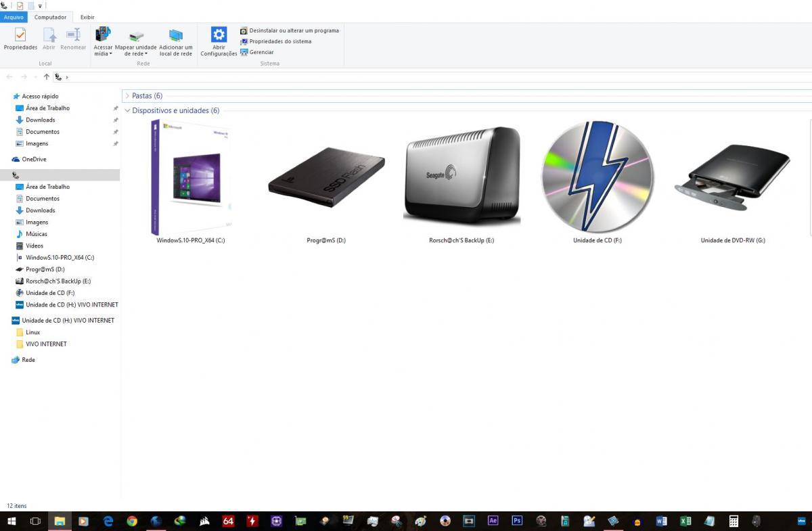Open Abrir Configurações gear
This screenshot has height=531, width=812.
coord(219,41)
